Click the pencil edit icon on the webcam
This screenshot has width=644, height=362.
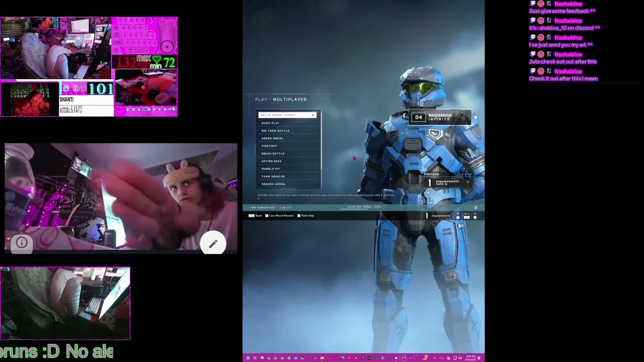(x=213, y=244)
